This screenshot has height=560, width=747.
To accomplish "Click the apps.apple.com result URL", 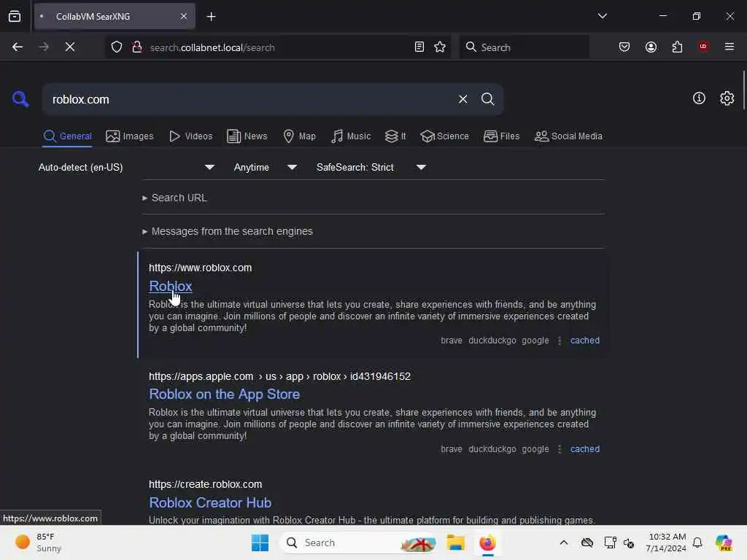I will (x=279, y=376).
